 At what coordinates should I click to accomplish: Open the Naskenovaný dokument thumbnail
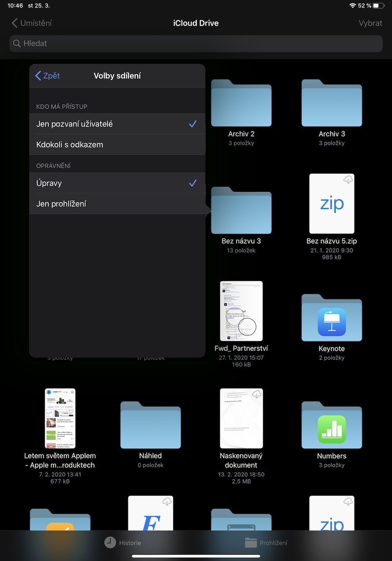coord(241,418)
